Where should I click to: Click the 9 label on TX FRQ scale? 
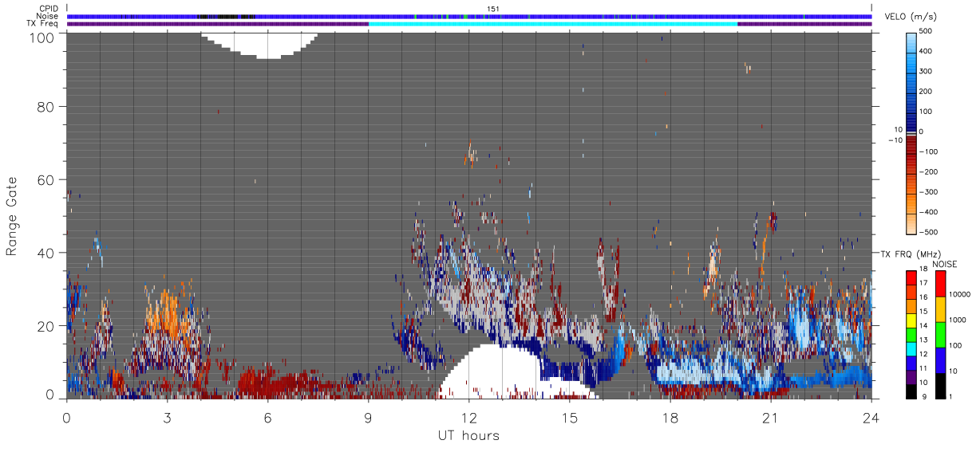click(924, 396)
